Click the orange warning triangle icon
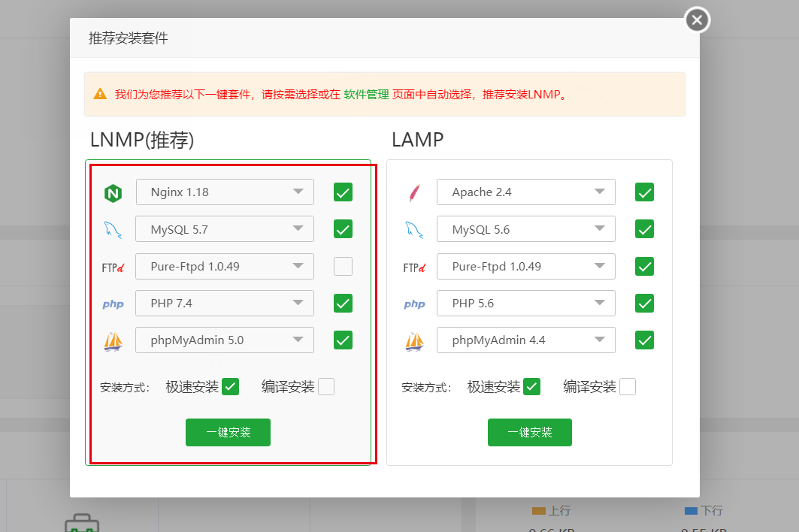The image size is (799, 532). 100,94
